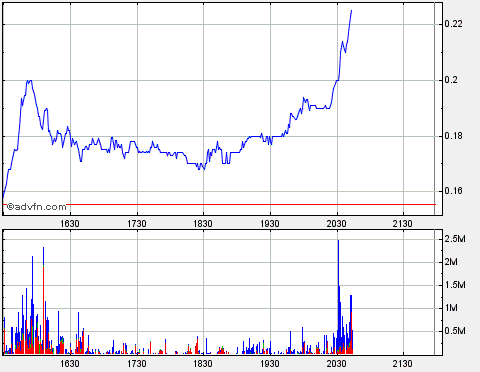The width and height of the screenshot is (480, 372).
Task: Click the 2.5M volume axis label
Action: 455,239
